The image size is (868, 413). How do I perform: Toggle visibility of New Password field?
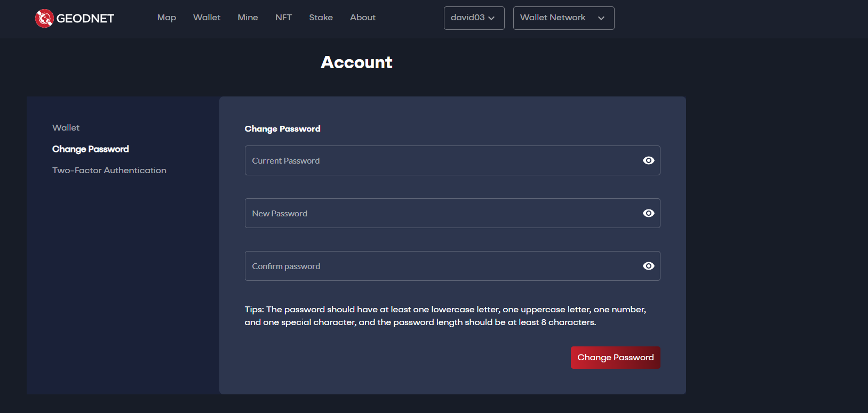[x=648, y=213]
